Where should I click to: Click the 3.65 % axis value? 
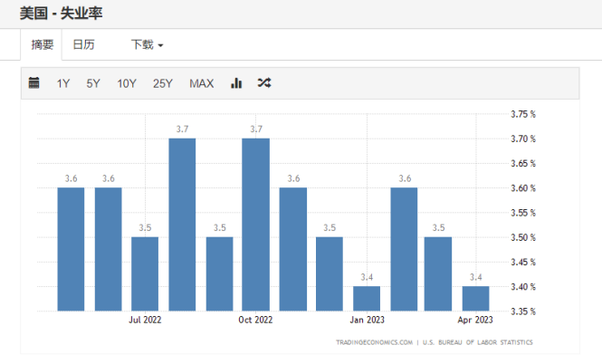coord(523,164)
